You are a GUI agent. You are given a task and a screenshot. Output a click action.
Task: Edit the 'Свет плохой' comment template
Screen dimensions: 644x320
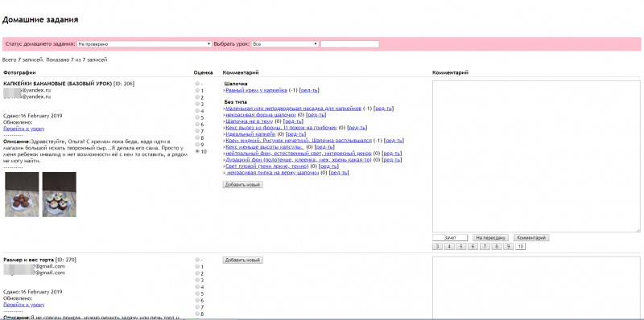click(x=330, y=166)
